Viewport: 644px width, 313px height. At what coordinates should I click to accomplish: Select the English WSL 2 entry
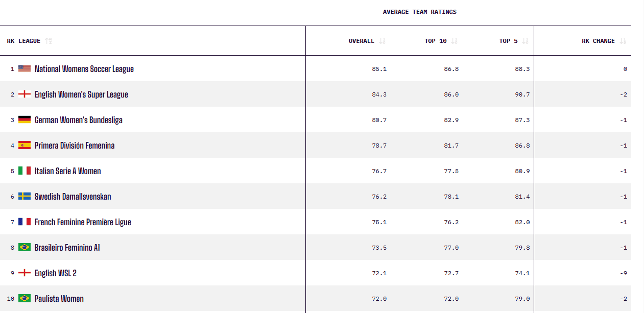coord(56,273)
